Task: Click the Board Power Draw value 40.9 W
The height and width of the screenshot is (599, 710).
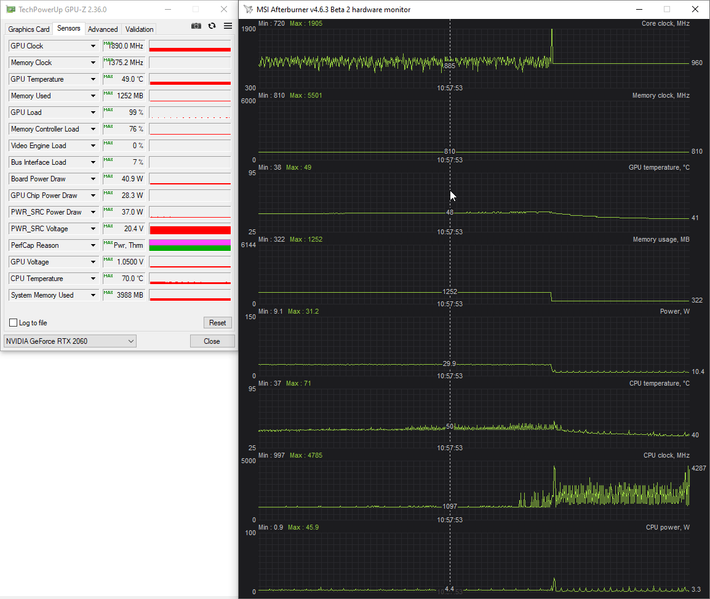Action: (x=124, y=179)
